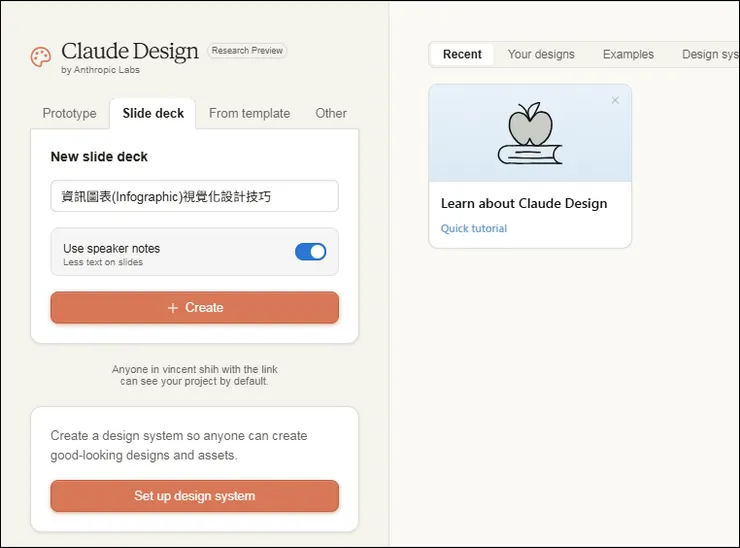
Task: Dismiss the Learn about Claude Design card
Action: (x=615, y=100)
